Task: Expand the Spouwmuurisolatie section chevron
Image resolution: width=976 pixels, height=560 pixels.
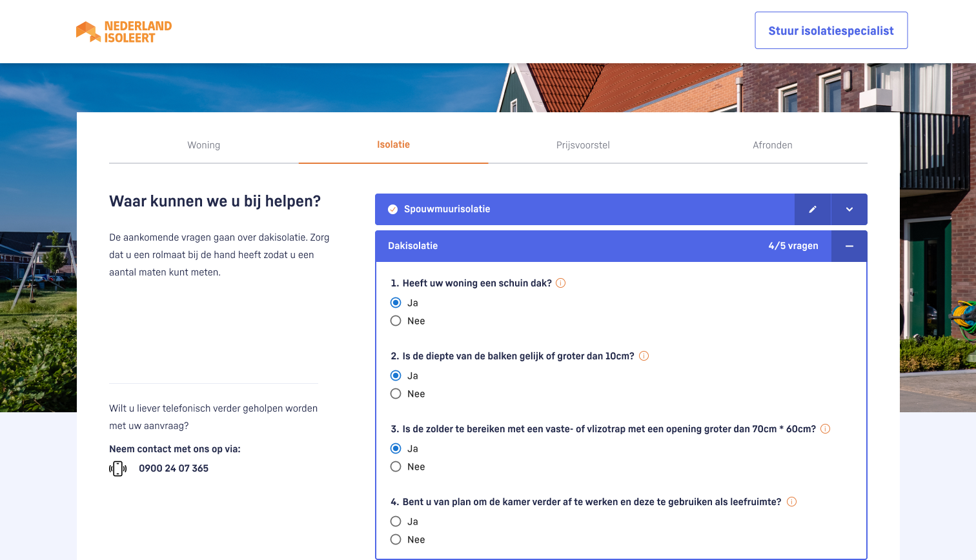Action: click(849, 209)
